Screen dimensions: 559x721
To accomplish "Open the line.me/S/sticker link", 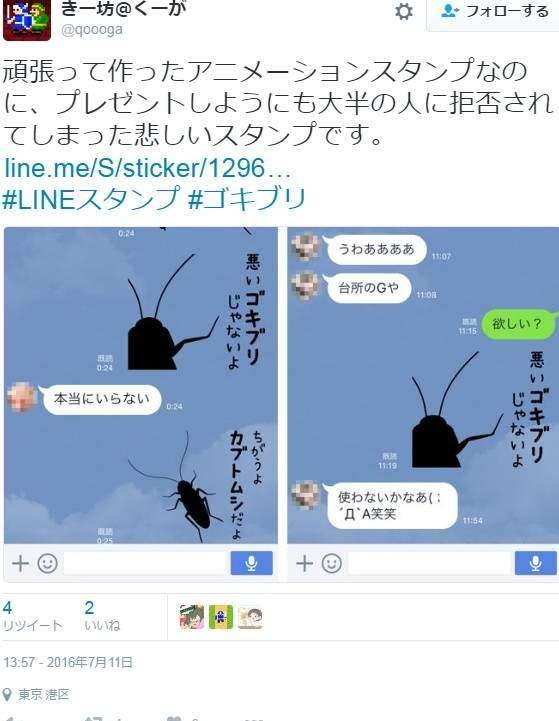I will 148,168.
